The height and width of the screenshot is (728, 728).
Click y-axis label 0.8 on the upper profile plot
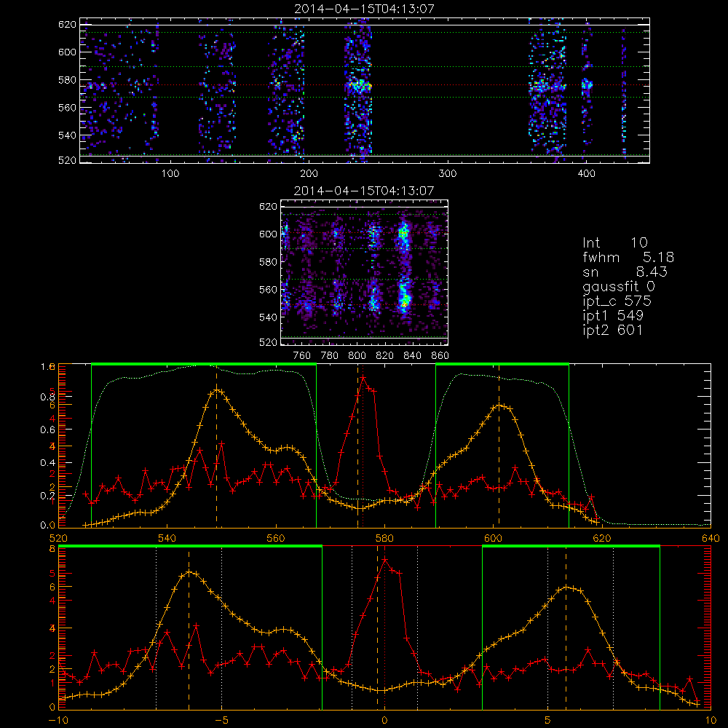tap(48, 397)
